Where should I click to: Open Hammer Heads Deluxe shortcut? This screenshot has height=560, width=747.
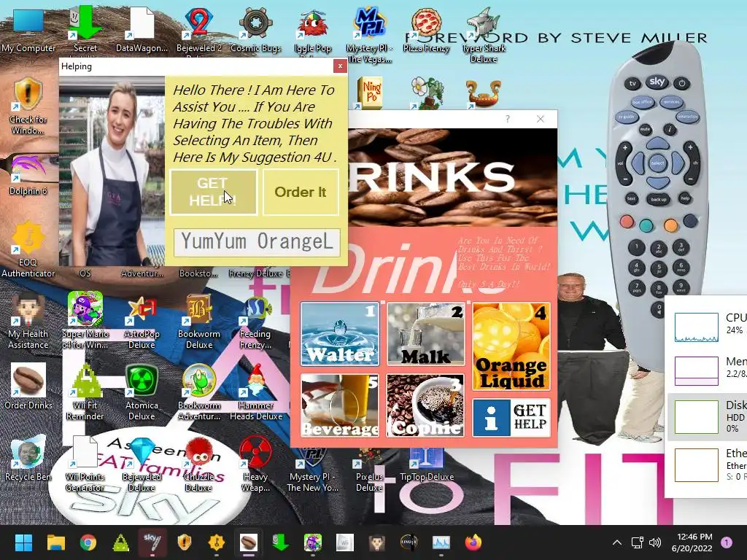[255, 392]
